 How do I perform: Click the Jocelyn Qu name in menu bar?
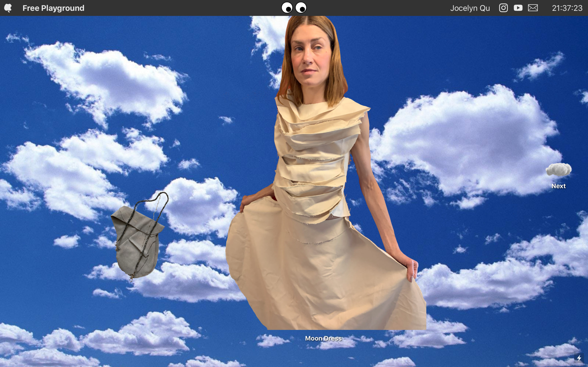coord(470,8)
